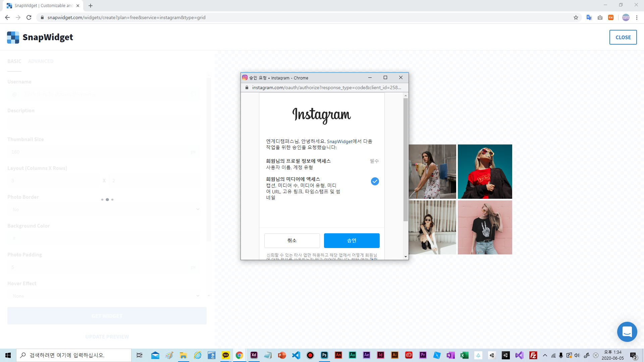Open the notification center icon
644x362 pixels.
pos(633,355)
